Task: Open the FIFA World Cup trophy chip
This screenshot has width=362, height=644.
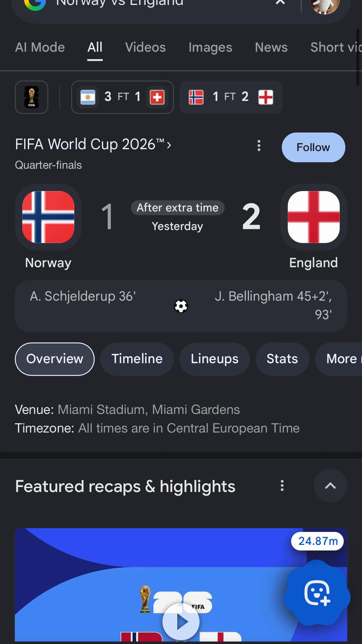Action: point(32,97)
